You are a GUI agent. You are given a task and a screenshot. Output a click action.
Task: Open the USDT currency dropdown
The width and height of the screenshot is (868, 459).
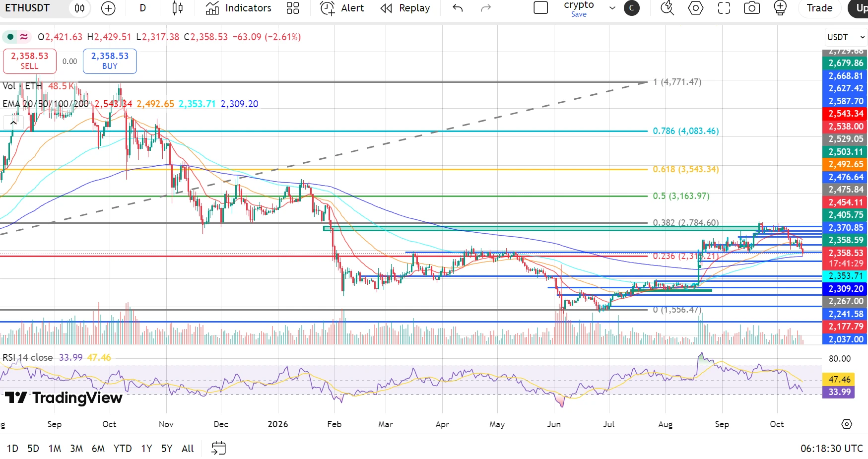846,37
